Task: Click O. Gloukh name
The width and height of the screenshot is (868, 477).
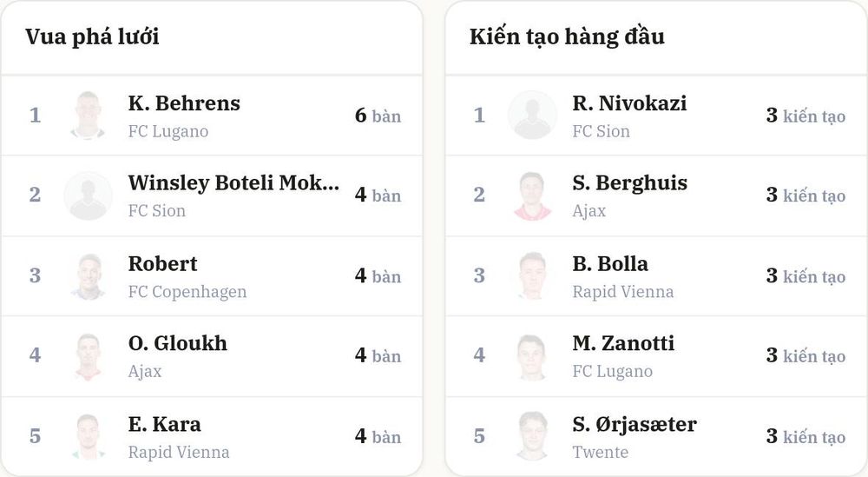Action: point(178,343)
